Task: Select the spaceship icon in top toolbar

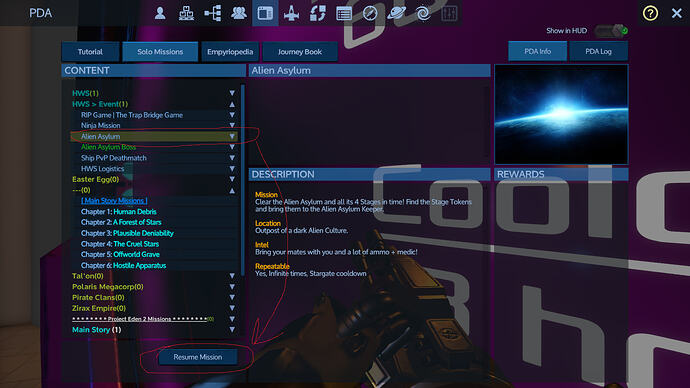Action: (291, 13)
